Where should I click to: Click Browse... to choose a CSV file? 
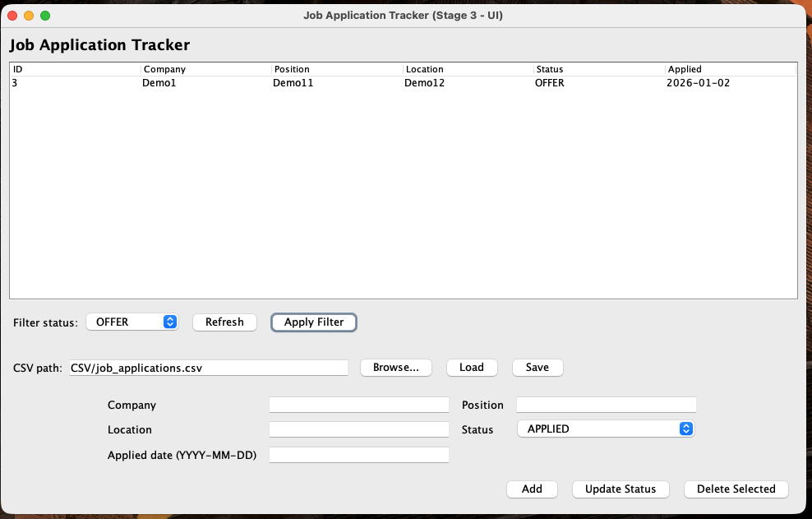point(395,368)
